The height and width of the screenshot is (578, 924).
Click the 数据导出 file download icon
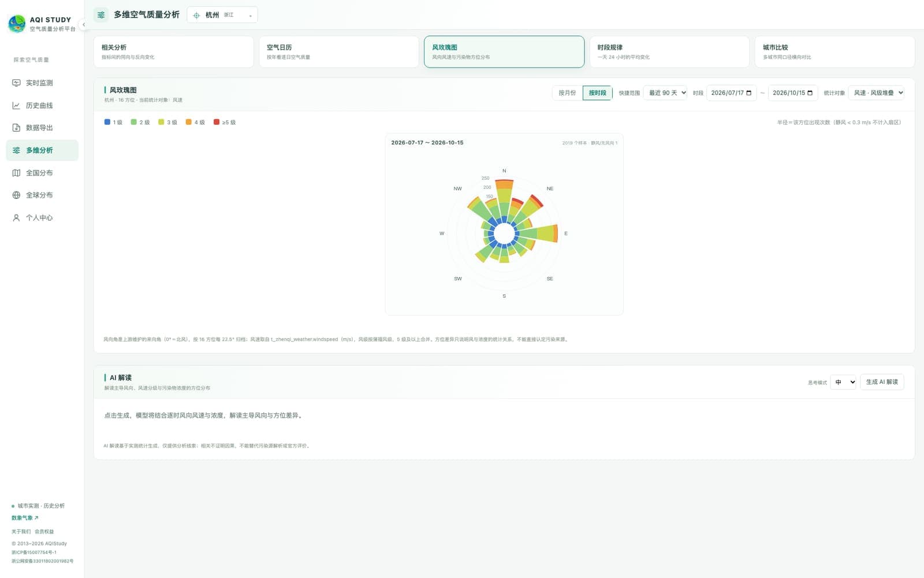point(16,128)
